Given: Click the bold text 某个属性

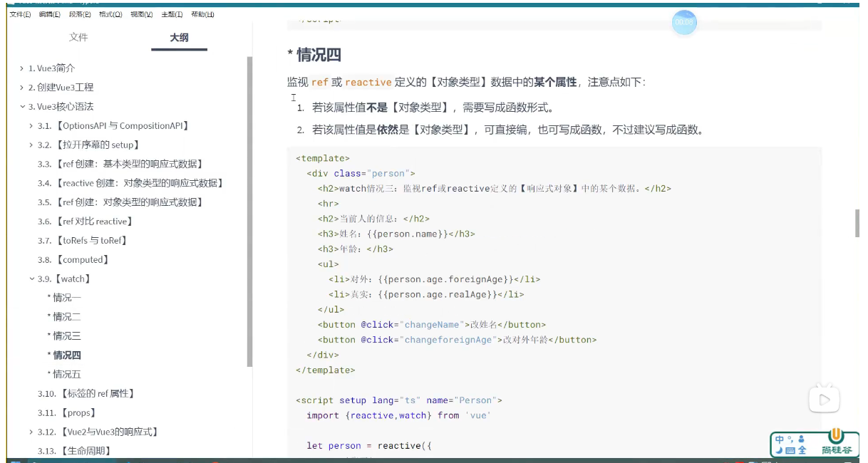Looking at the screenshot, I should [x=554, y=83].
